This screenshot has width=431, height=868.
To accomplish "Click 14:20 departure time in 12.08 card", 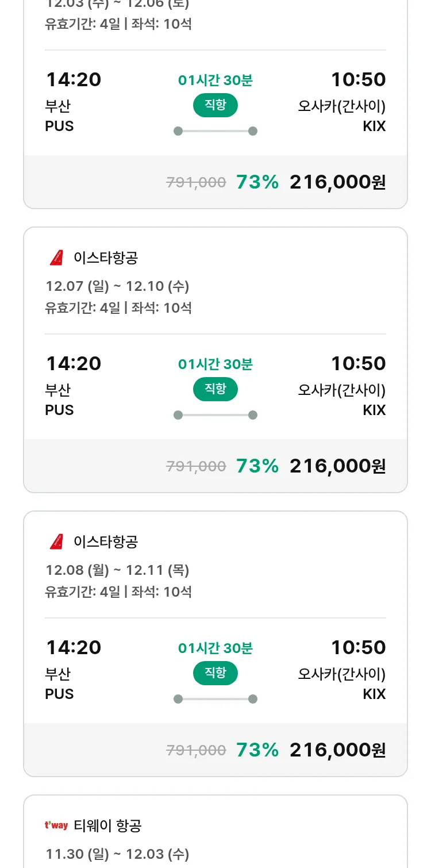I will 74,647.
